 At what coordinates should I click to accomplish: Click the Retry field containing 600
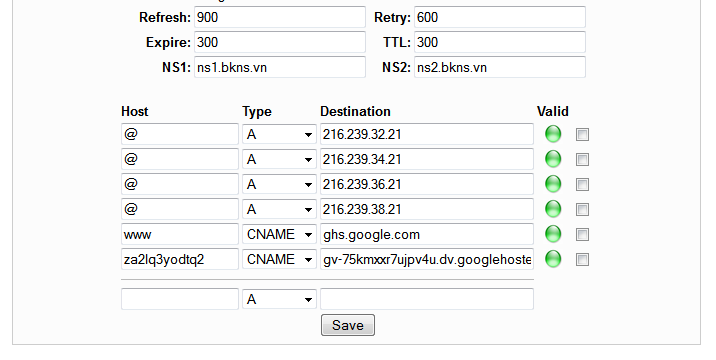(500, 17)
